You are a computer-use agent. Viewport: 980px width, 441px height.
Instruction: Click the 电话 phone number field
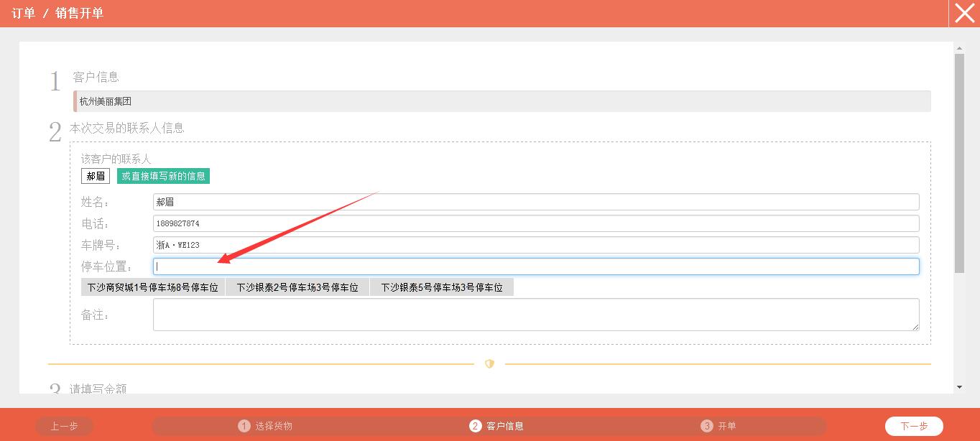535,223
